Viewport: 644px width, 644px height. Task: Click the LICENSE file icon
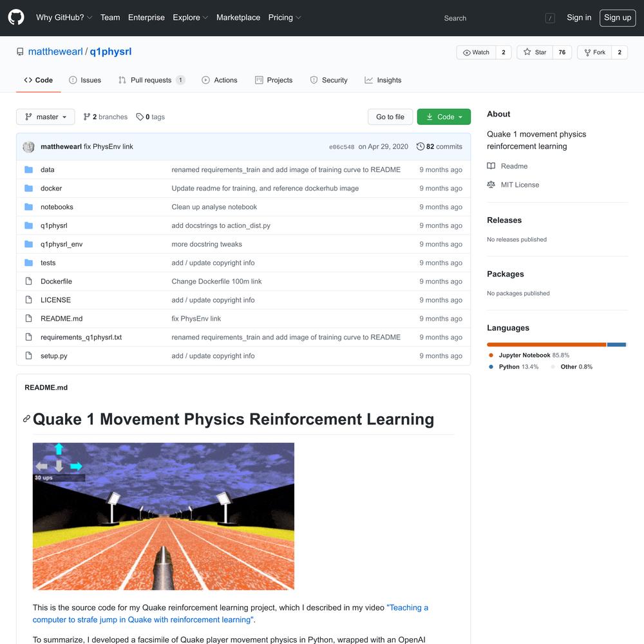click(x=28, y=300)
